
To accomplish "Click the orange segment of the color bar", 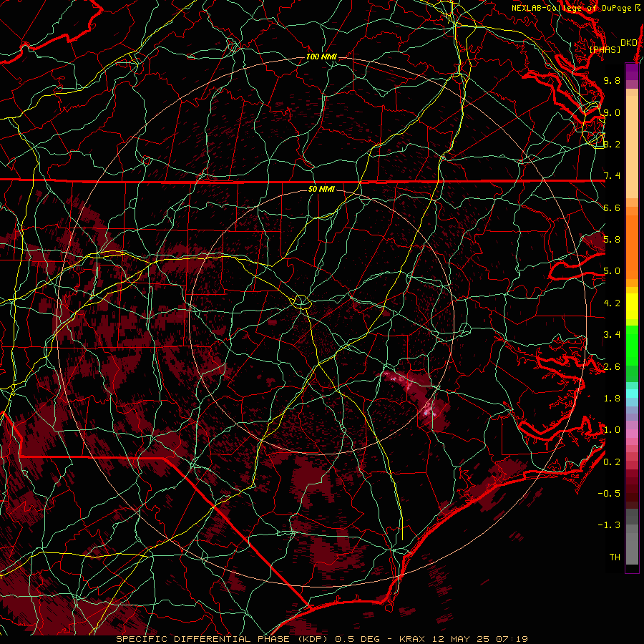I will [632, 246].
